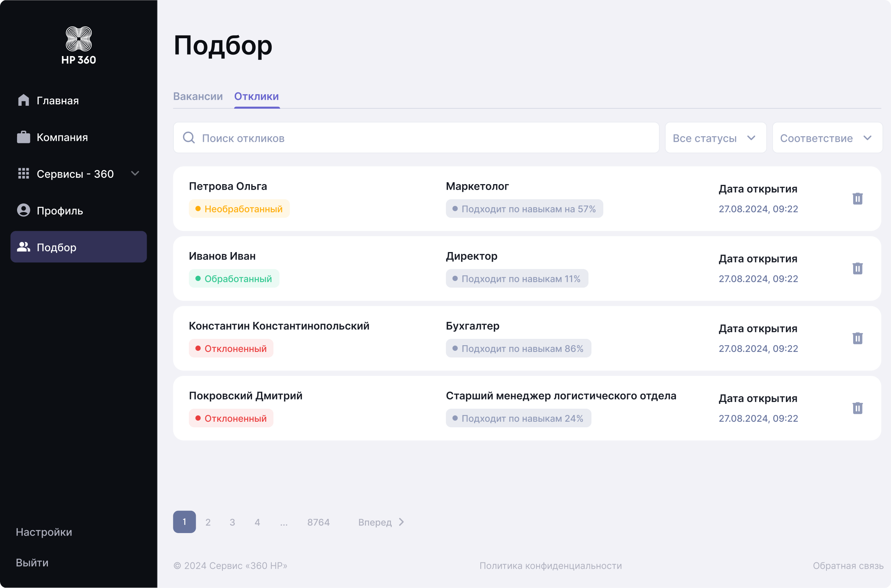Click the HP 360 logo

pyautogui.click(x=78, y=45)
